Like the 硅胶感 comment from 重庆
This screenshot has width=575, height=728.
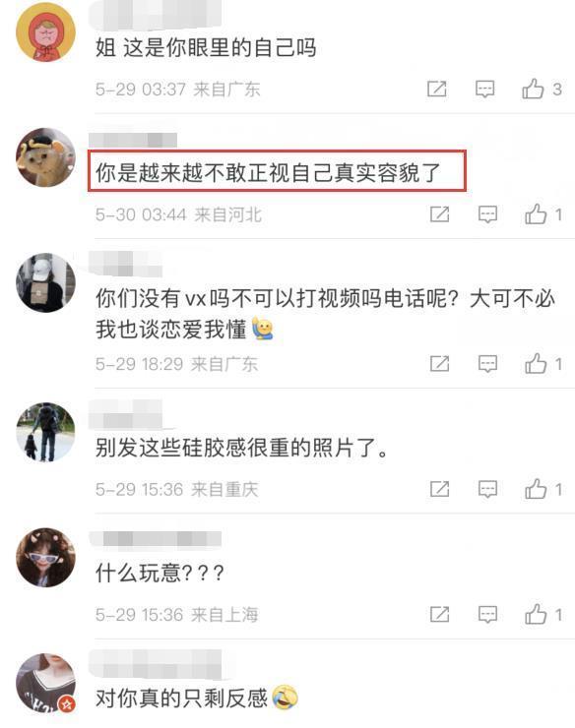pos(536,489)
